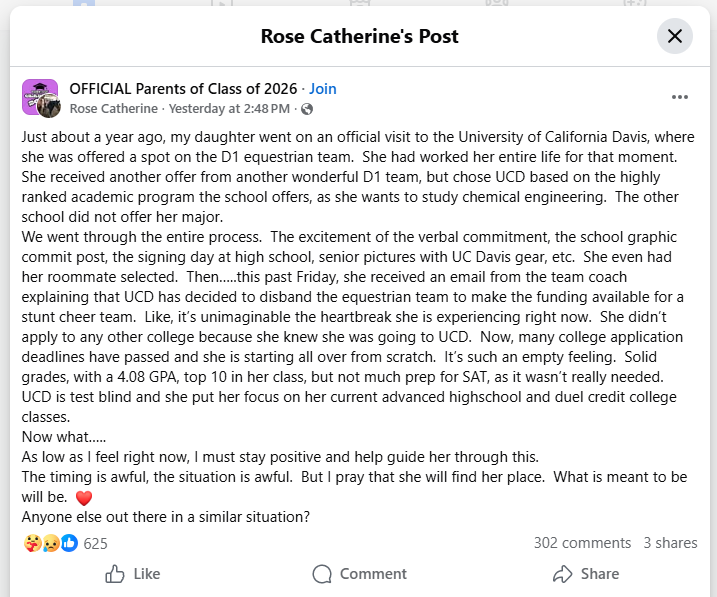
Task: Click the red heart emoji in post
Action: [84, 497]
